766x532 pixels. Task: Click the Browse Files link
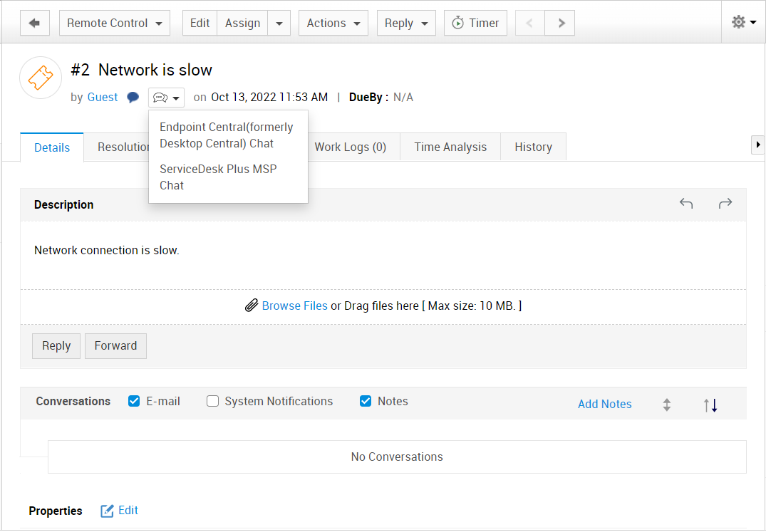tap(294, 306)
